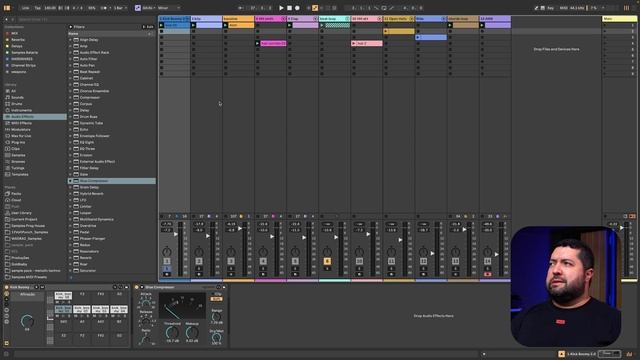Select the Master track header

[x=619, y=19]
